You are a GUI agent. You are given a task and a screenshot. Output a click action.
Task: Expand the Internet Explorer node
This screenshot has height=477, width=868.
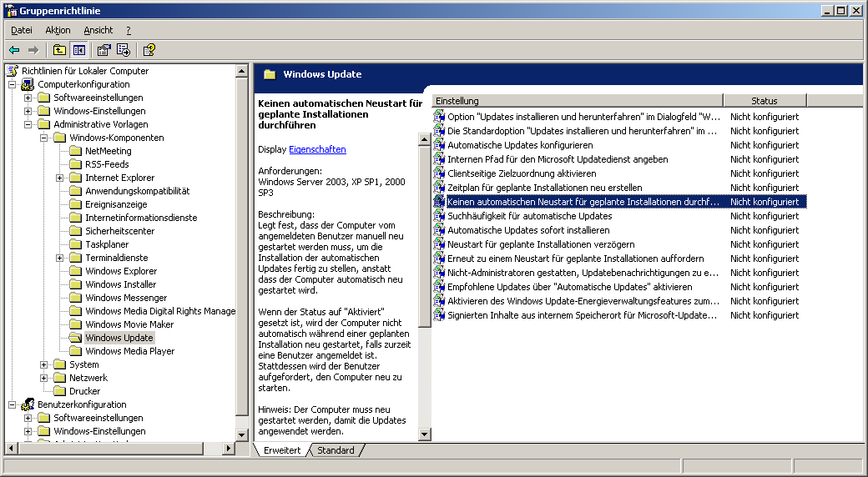60,178
